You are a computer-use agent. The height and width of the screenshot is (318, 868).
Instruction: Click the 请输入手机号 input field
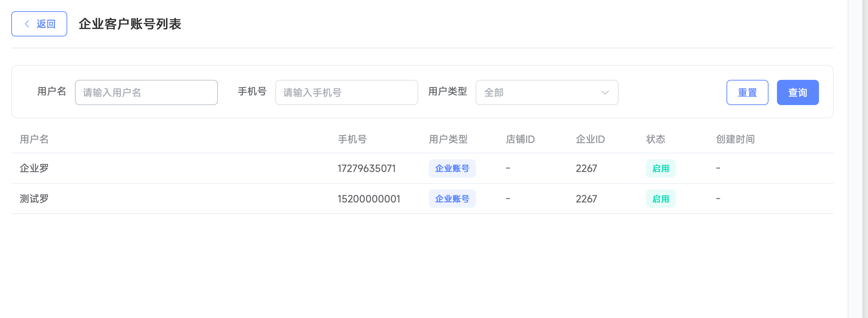(346, 92)
